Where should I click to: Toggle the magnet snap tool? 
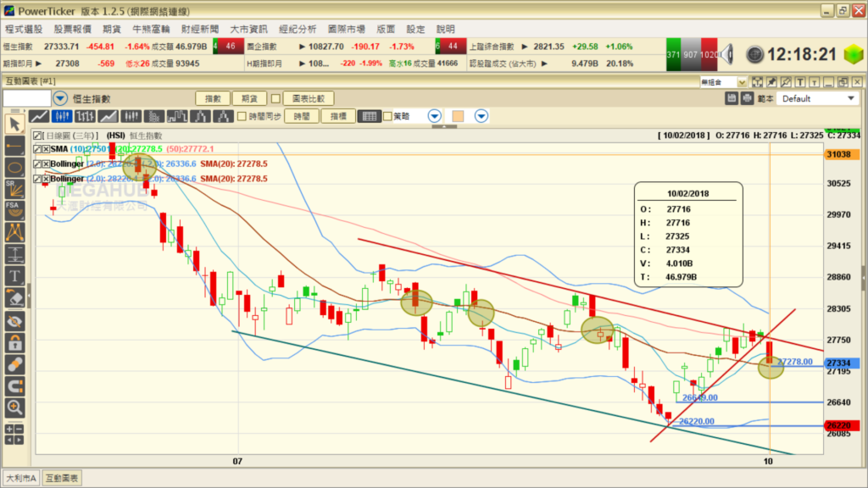pyautogui.click(x=15, y=386)
